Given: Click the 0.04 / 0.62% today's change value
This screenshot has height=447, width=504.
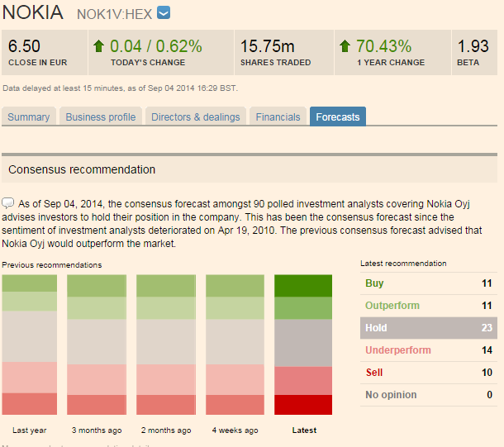Looking at the screenshot, I should [156, 46].
